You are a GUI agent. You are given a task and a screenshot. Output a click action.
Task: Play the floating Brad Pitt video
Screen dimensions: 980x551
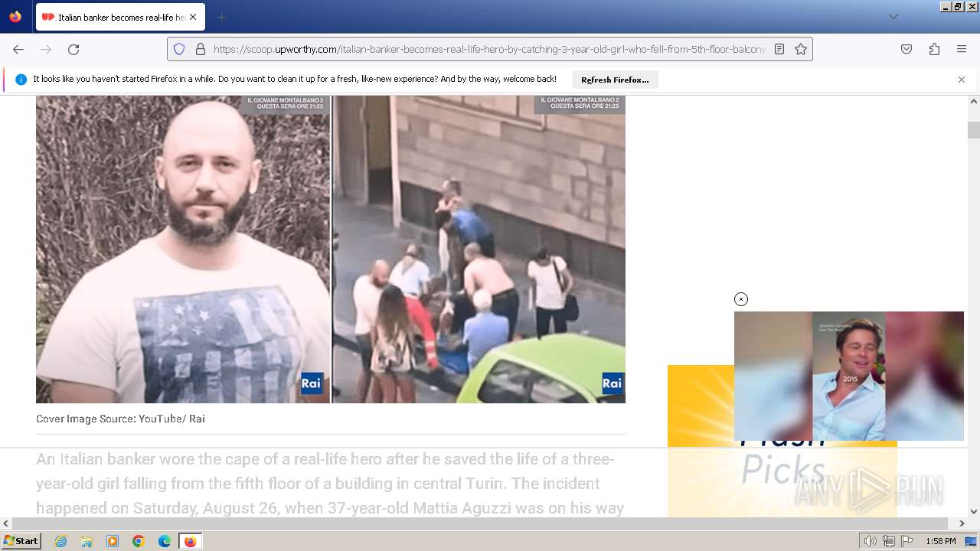(849, 376)
